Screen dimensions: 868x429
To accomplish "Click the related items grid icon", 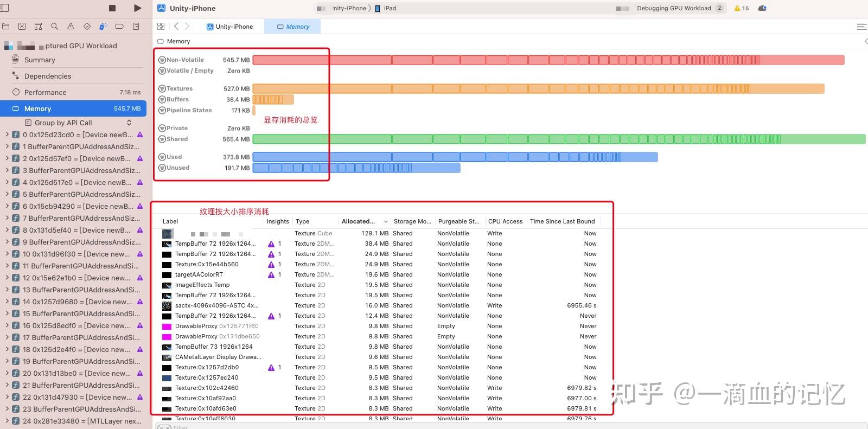I will coord(161,26).
